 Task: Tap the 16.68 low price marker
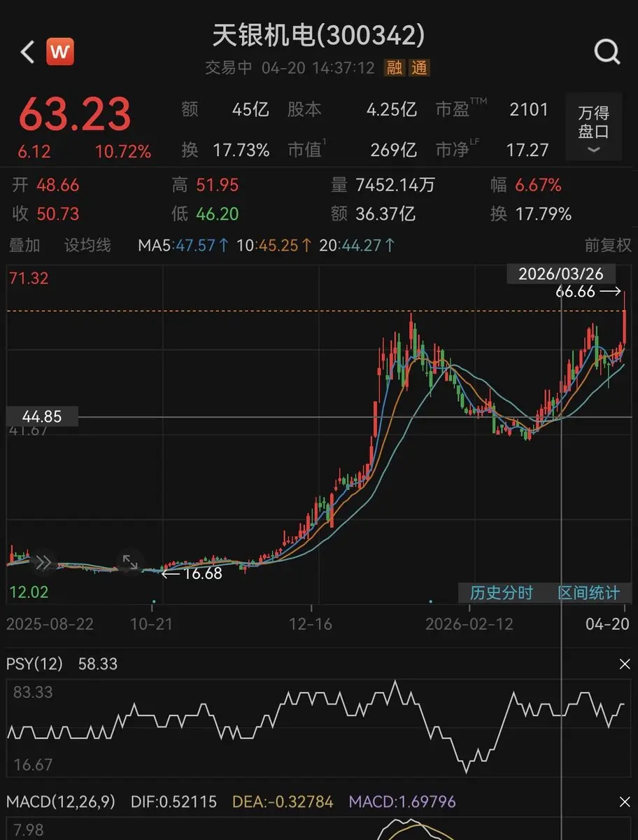point(202,573)
